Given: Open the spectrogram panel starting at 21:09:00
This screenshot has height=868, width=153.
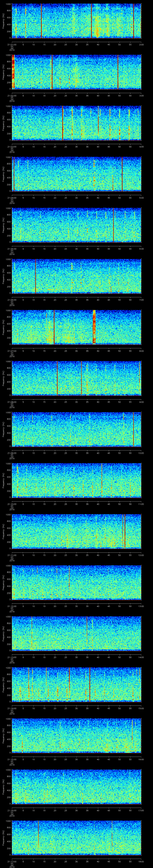Looking at the screenshot, I should 77,429.
